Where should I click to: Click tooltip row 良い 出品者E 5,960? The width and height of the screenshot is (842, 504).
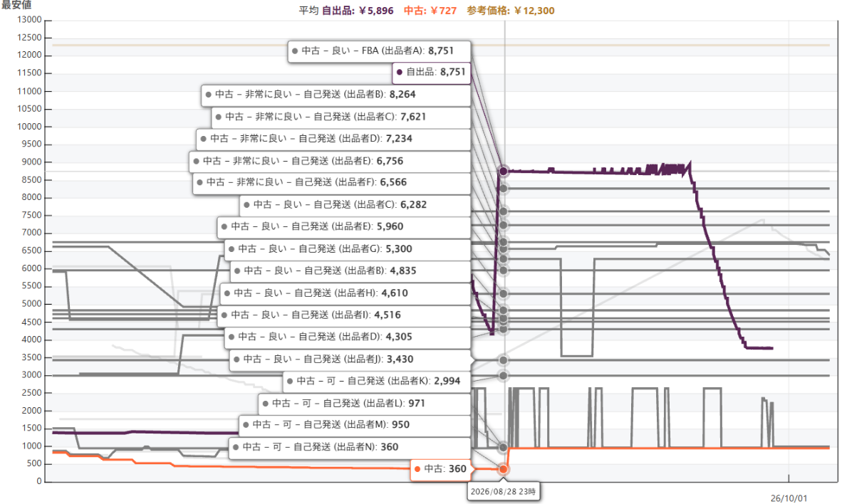point(343,227)
